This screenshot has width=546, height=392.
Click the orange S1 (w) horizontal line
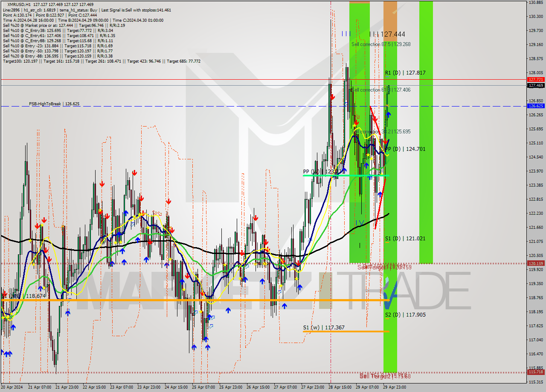tap(346, 331)
